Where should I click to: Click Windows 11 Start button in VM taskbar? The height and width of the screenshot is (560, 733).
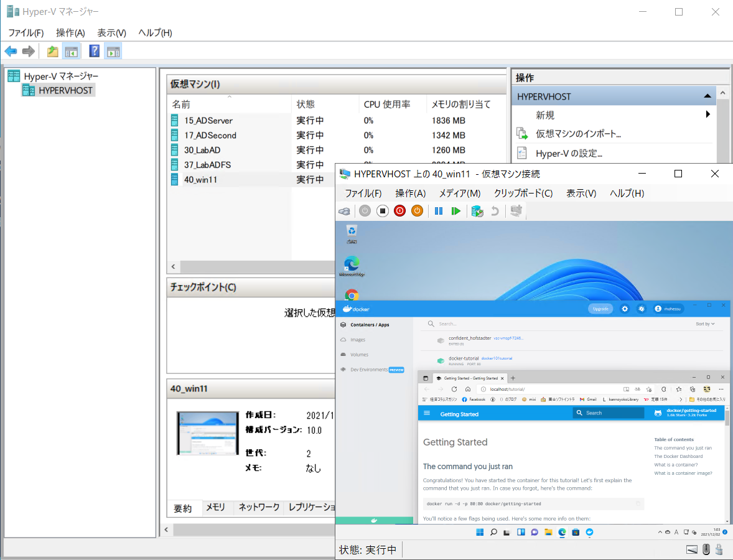(x=480, y=532)
